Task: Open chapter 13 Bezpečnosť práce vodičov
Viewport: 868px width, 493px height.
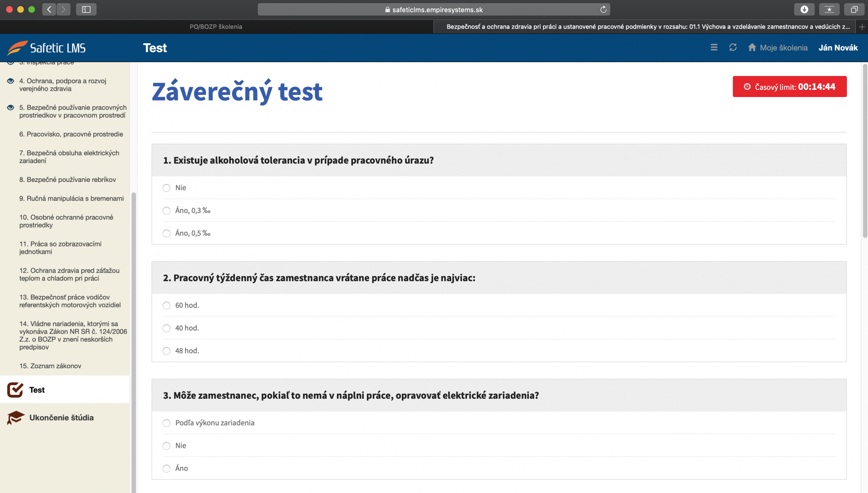Action: pyautogui.click(x=70, y=301)
